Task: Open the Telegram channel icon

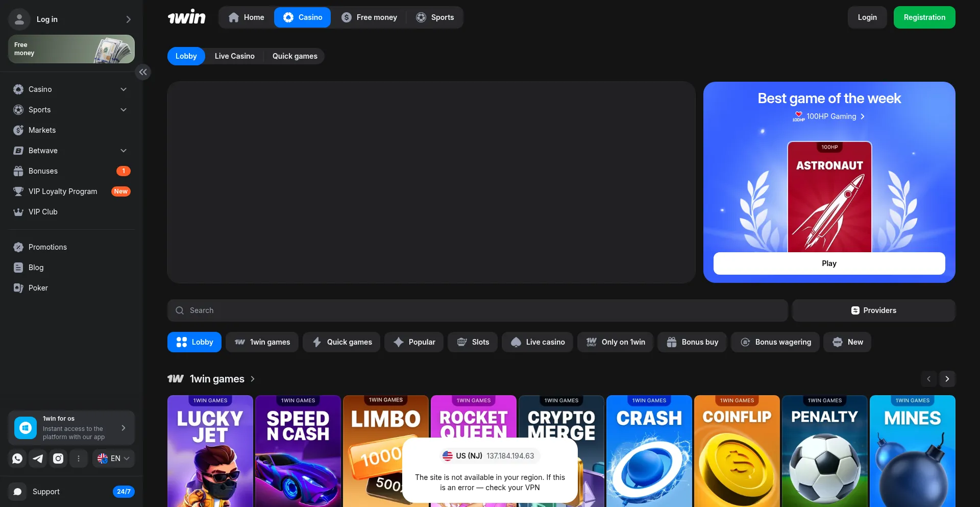Action: (38, 458)
